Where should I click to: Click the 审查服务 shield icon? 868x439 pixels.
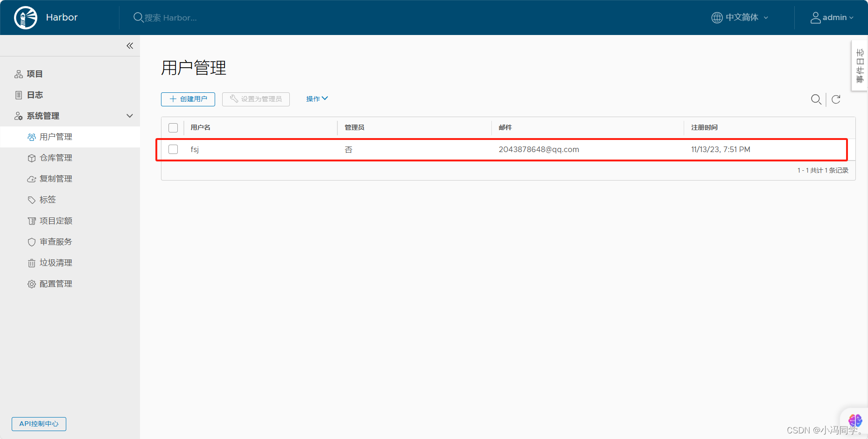pyautogui.click(x=32, y=242)
